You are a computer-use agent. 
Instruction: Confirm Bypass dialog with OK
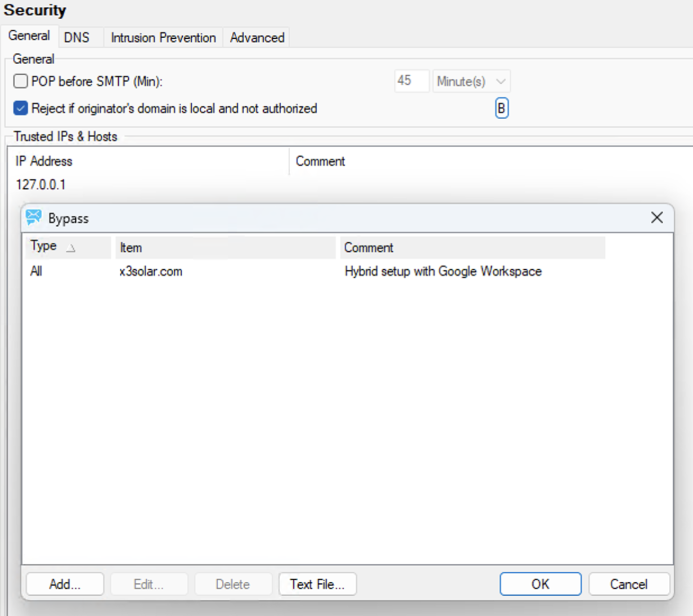click(540, 584)
